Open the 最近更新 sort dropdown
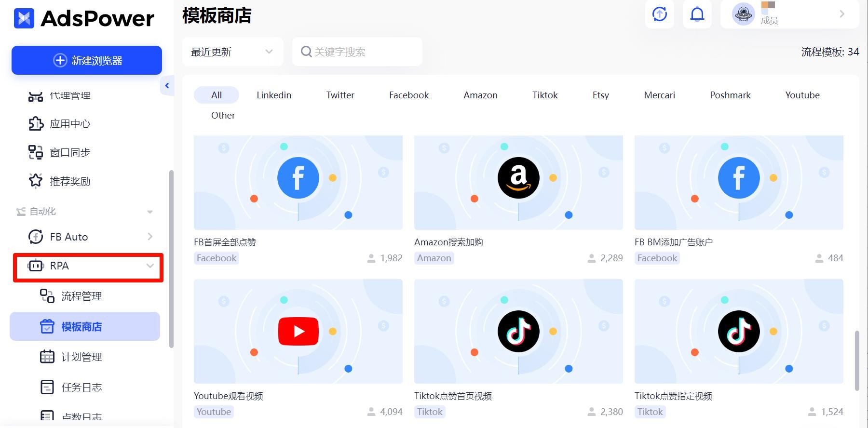This screenshot has width=868, height=428. [232, 52]
